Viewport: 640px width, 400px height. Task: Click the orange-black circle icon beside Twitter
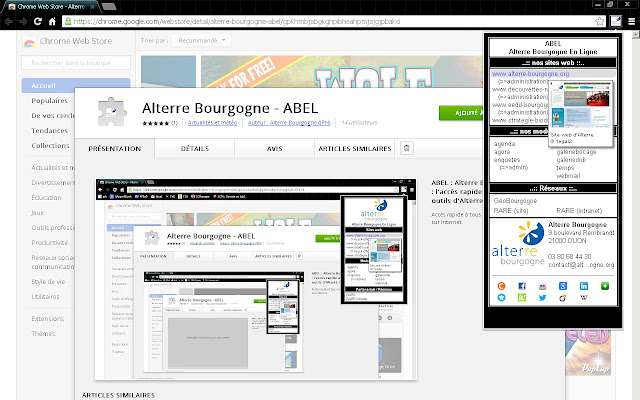coord(562,298)
